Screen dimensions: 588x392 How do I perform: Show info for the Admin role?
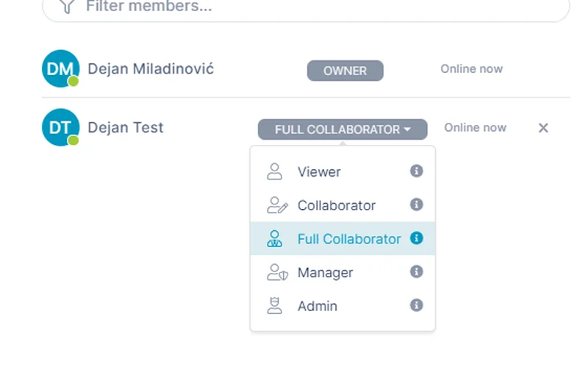click(417, 305)
